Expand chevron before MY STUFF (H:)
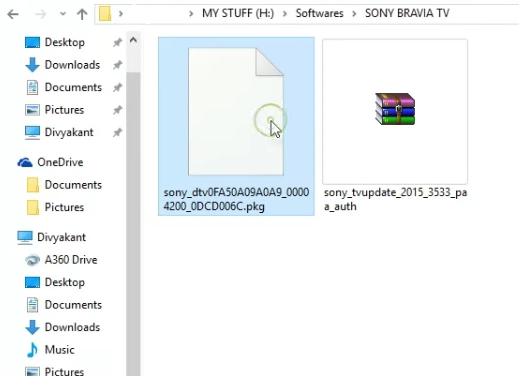Image resolution: width=519 pixels, height=376 pixels. (191, 14)
